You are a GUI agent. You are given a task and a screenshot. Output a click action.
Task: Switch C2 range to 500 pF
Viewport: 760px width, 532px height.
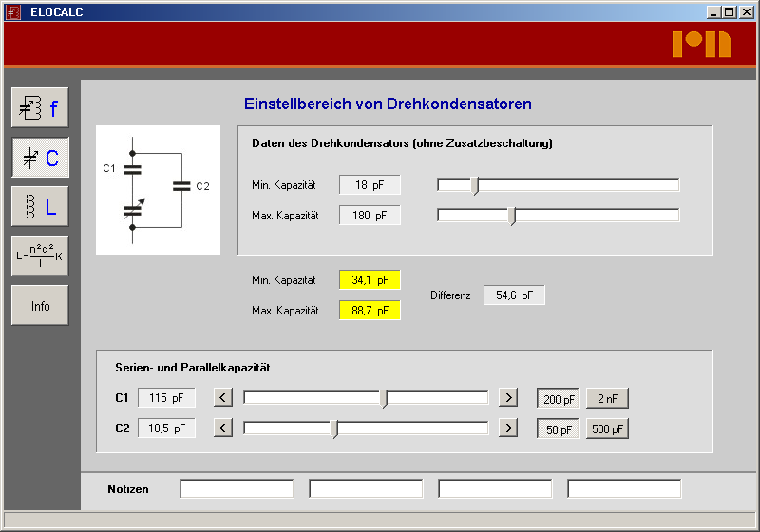[607, 429]
